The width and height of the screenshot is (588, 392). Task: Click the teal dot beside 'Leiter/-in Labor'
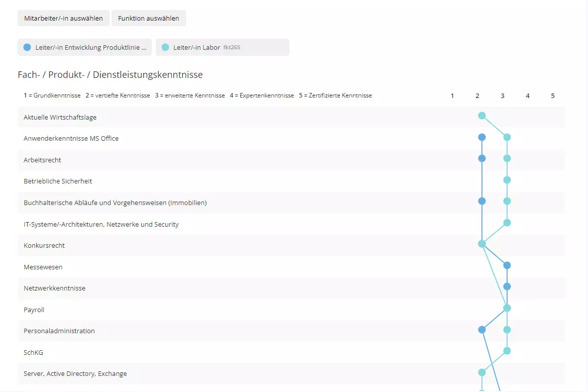click(165, 47)
